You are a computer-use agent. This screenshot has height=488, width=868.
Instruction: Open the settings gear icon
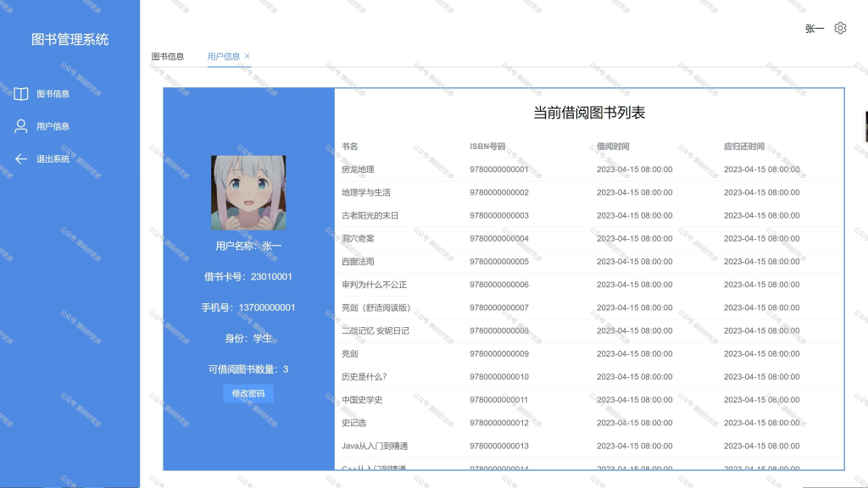(840, 28)
